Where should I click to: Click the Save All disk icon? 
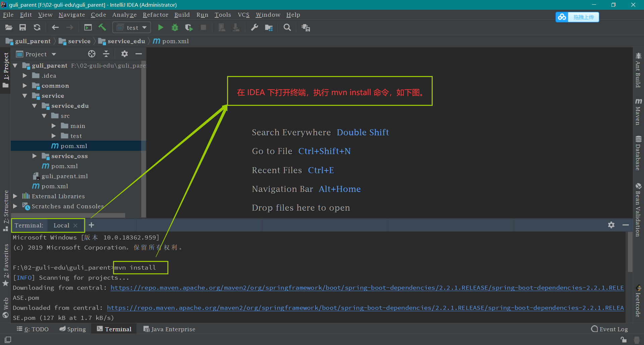22,27
